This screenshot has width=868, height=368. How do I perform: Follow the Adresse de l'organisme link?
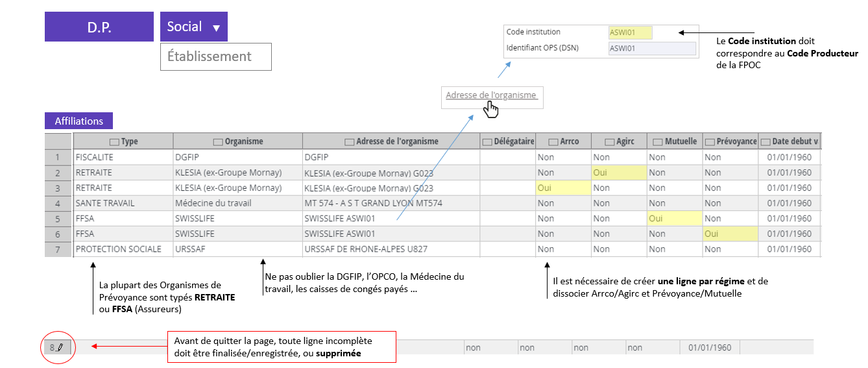[491, 95]
